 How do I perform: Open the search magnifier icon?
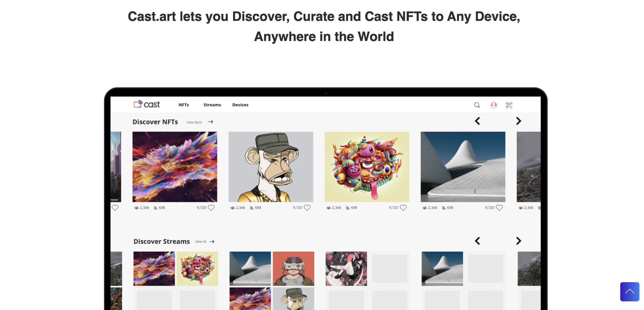coord(477,105)
